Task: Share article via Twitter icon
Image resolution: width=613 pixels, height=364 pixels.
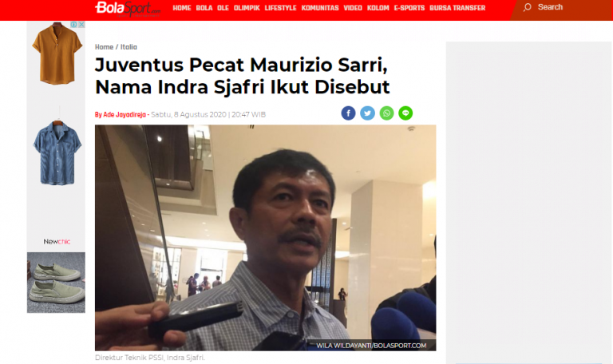Action: pos(367,113)
